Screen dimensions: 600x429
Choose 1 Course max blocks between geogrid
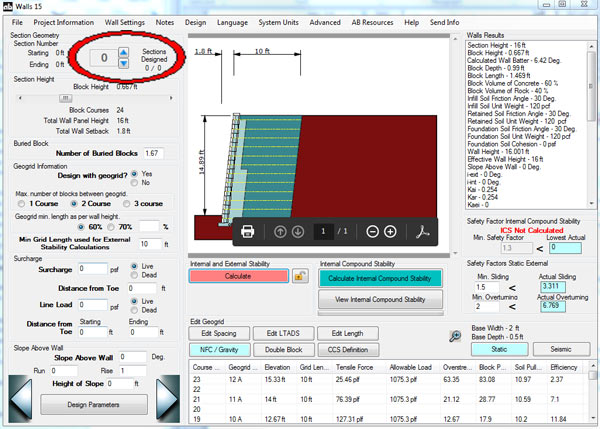pos(21,204)
